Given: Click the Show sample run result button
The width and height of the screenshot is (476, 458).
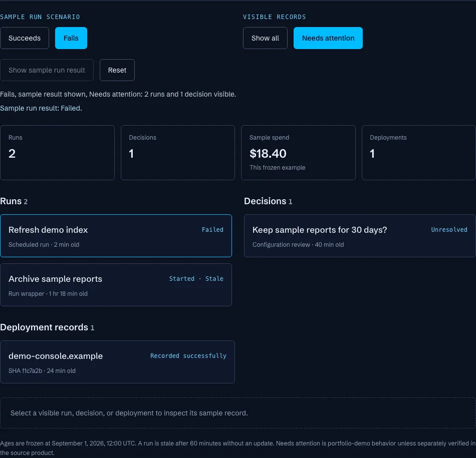Looking at the screenshot, I should pos(47,70).
